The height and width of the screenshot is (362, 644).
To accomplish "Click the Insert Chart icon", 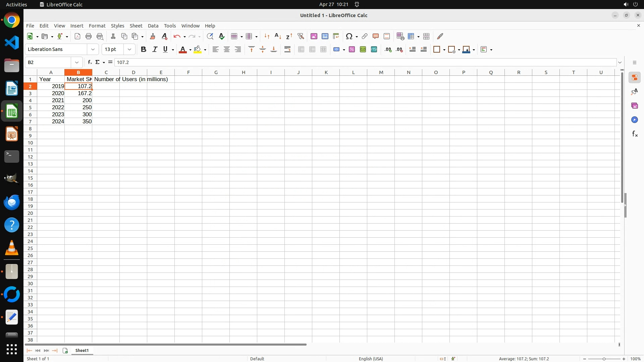I will (x=325, y=36).
